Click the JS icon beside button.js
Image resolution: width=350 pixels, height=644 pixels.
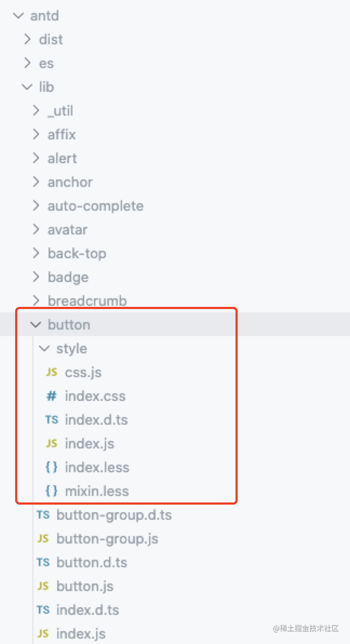coord(43,586)
